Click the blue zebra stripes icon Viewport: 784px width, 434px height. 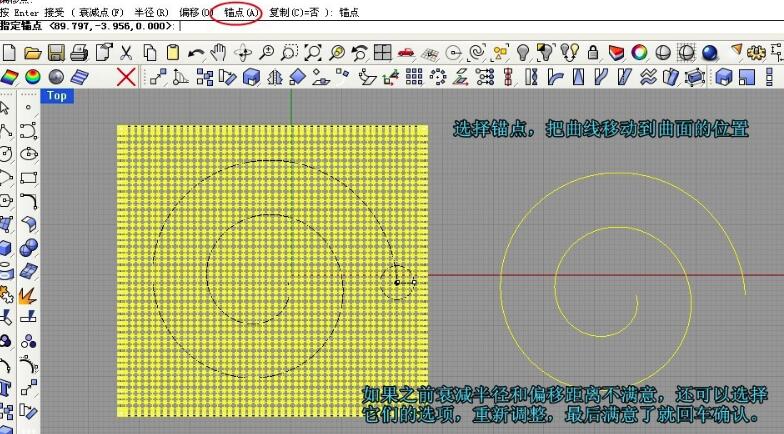79,77
